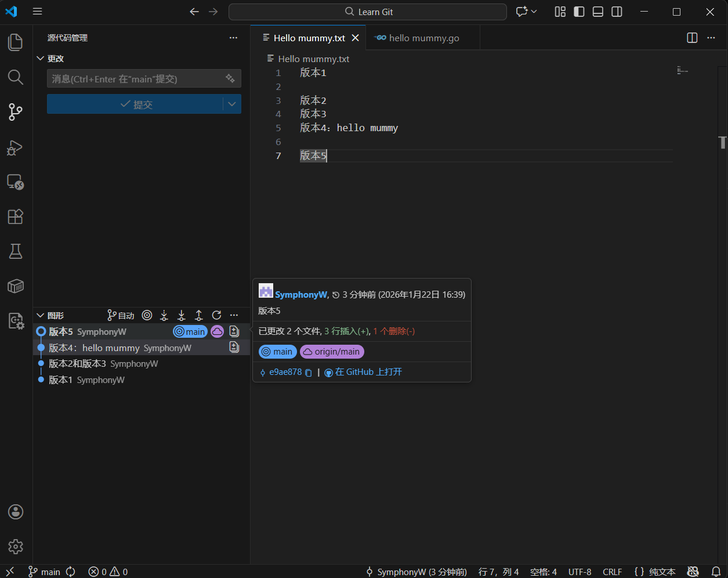The image size is (728, 578).
Task: Click the purple cloud badge on 版本5 row
Action: coord(217,332)
